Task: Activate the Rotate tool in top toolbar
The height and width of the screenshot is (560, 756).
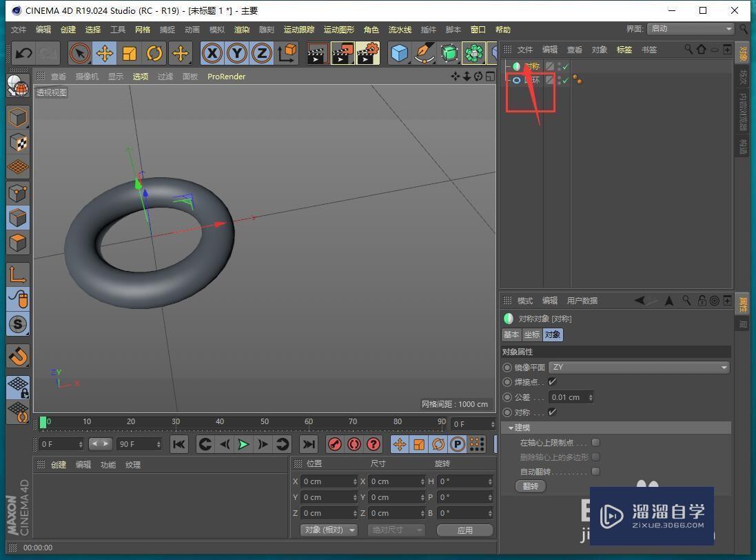Action: coord(154,53)
